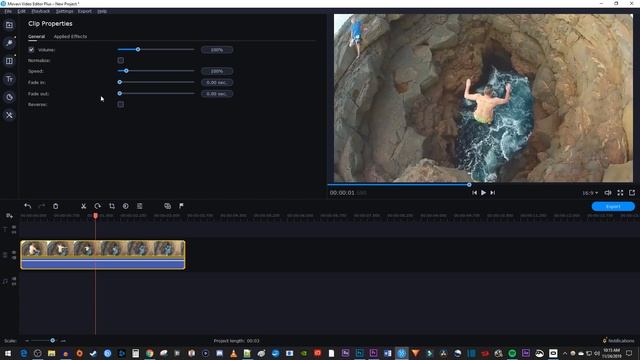The height and width of the screenshot is (360, 640).
Task: Open the Help menu
Action: pos(102,11)
